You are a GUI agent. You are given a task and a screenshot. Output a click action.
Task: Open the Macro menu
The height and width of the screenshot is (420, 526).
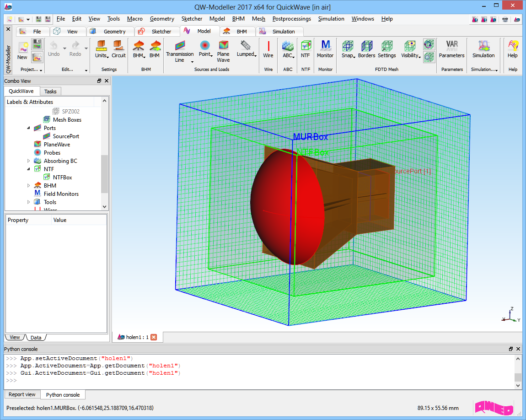pyautogui.click(x=135, y=19)
